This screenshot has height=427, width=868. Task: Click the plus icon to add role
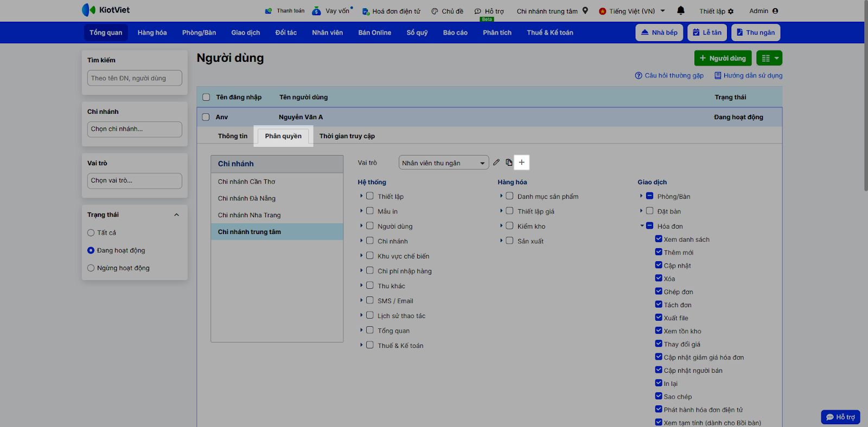tap(521, 163)
